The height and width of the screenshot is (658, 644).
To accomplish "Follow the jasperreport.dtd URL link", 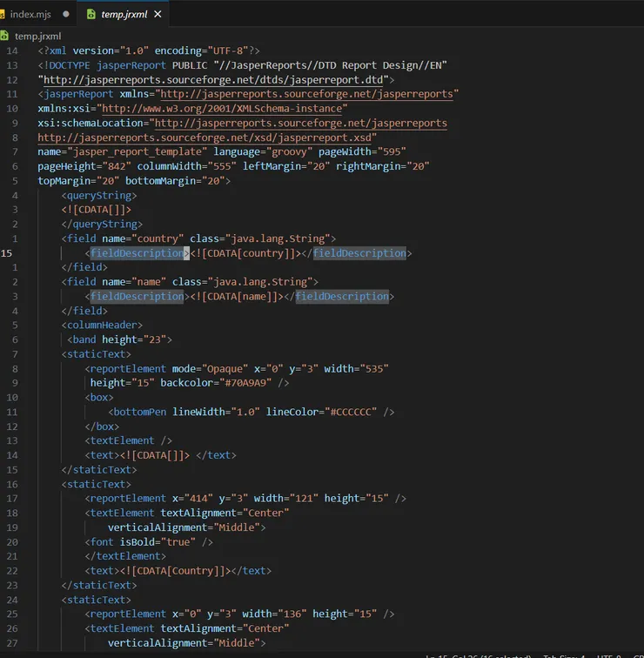I will coord(213,80).
